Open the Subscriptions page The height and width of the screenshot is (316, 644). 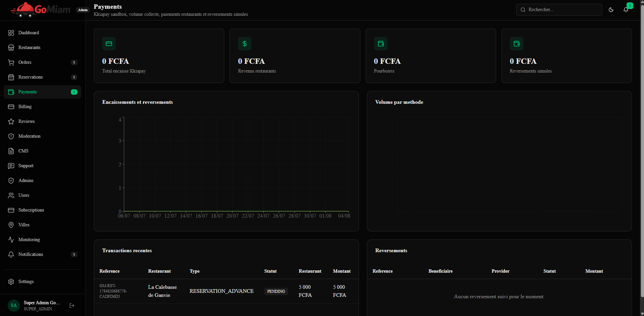(42, 210)
